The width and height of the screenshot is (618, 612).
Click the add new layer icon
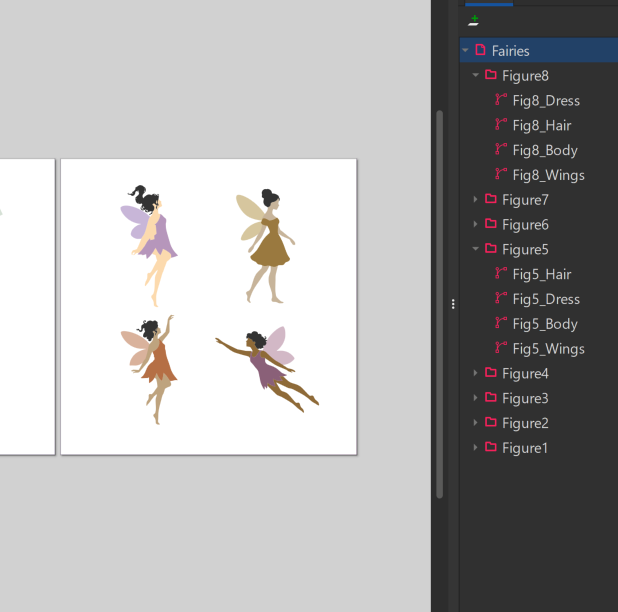[x=474, y=20]
